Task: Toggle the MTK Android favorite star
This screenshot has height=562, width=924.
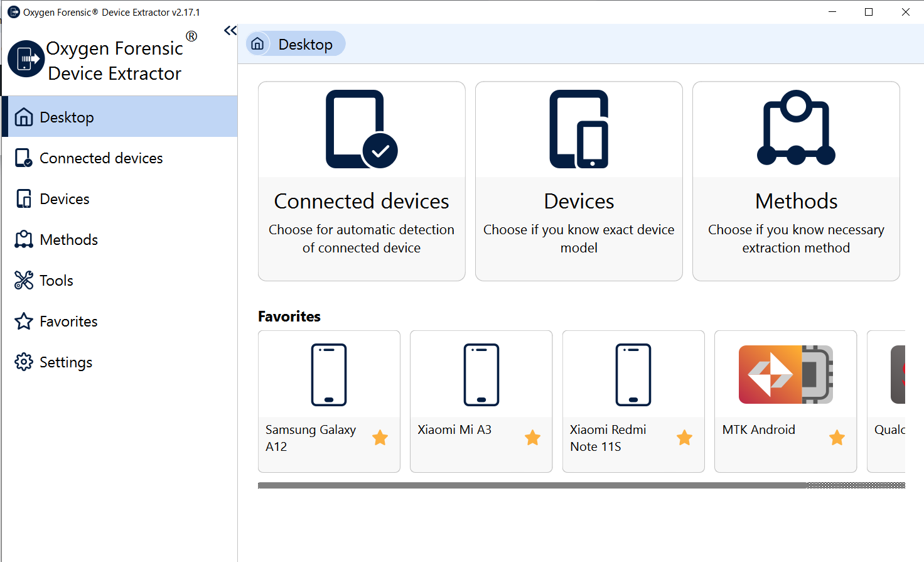Action: pos(837,438)
